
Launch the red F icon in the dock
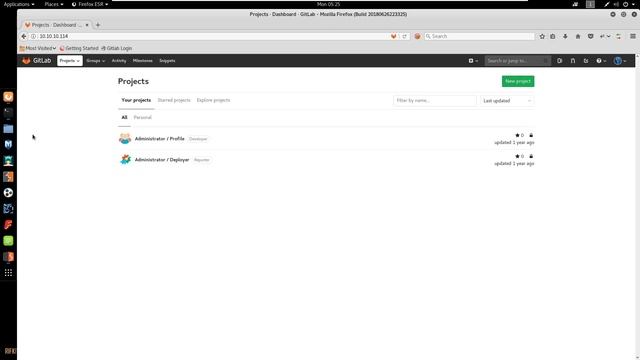coord(8,224)
